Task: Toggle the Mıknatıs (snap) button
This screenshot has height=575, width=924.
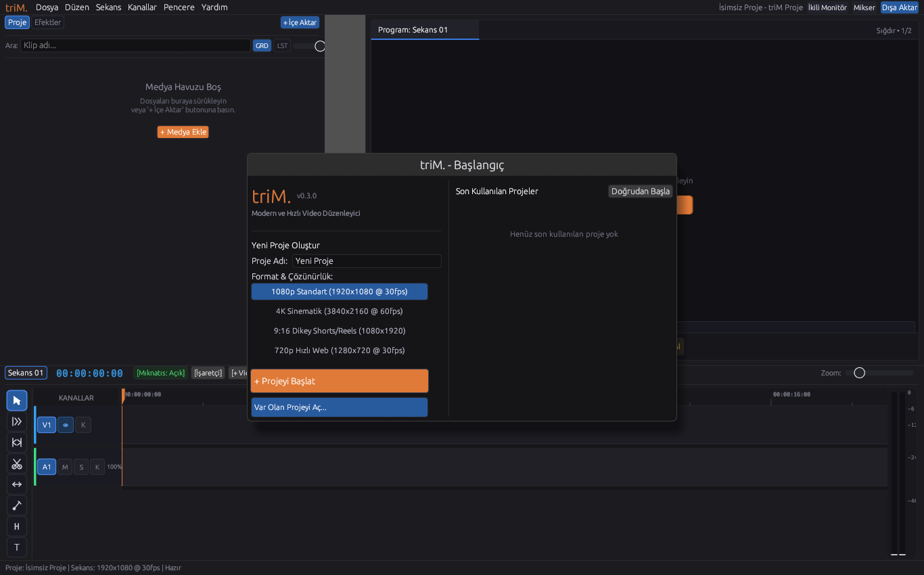Action: [160, 373]
